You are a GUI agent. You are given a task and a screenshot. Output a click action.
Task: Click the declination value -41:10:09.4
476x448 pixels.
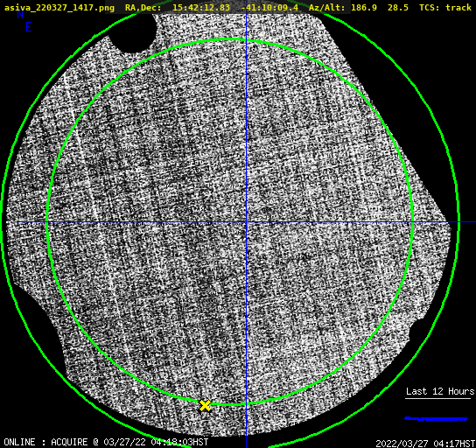(269, 7)
